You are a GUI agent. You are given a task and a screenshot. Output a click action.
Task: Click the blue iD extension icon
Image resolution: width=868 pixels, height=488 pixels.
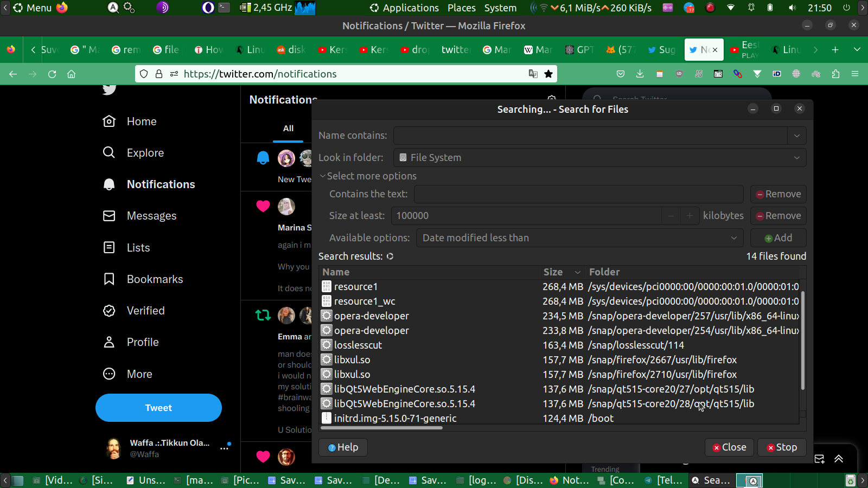(x=777, y=74)
